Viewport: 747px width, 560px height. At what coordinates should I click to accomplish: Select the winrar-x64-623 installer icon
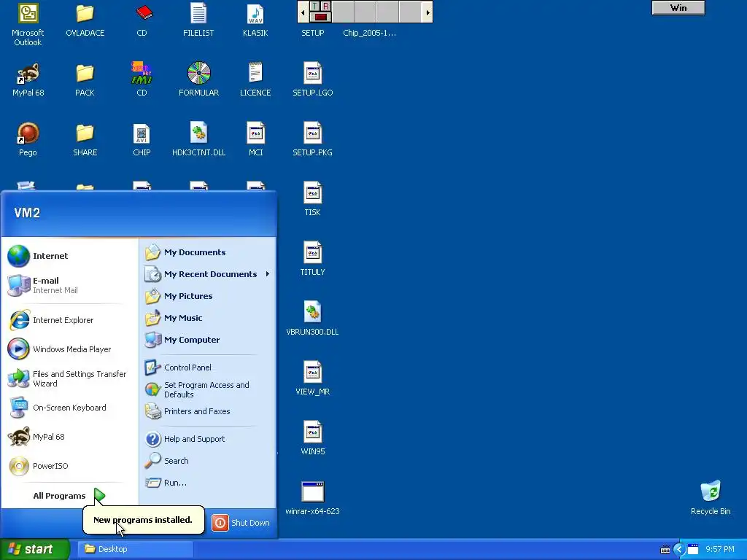tap(312, 499)
